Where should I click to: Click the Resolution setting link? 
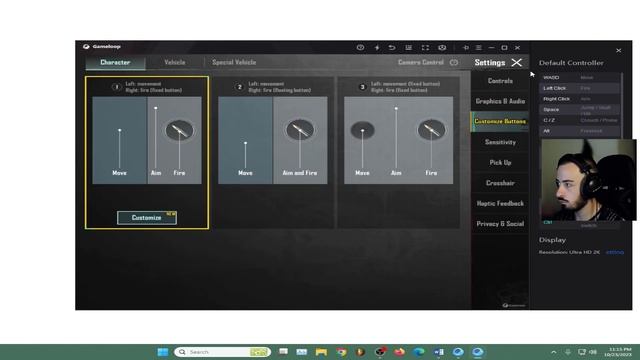pos(614,252)
